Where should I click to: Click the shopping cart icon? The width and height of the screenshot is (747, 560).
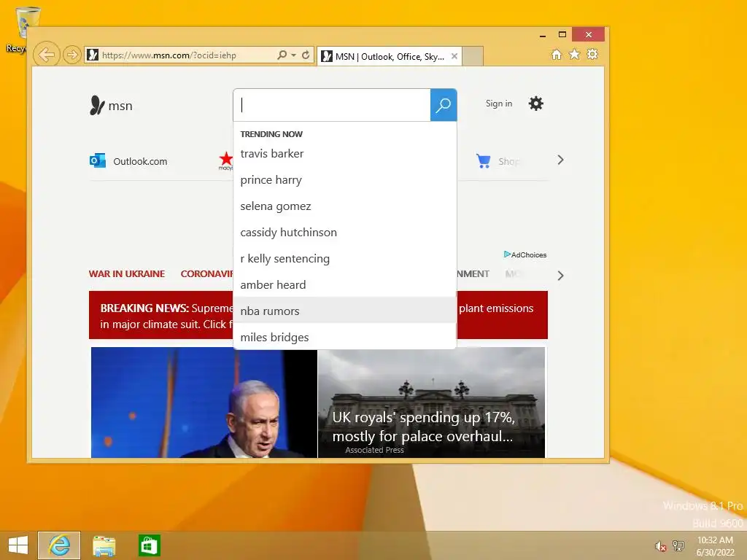click(483, 161)
